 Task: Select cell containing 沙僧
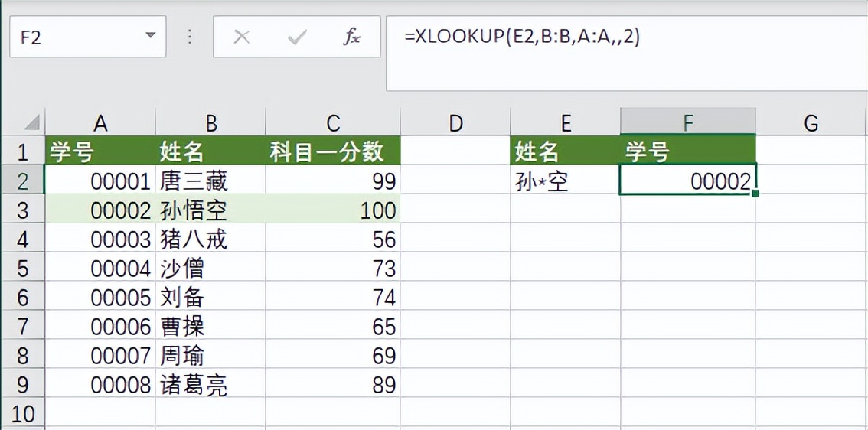[x=210, y=267]
